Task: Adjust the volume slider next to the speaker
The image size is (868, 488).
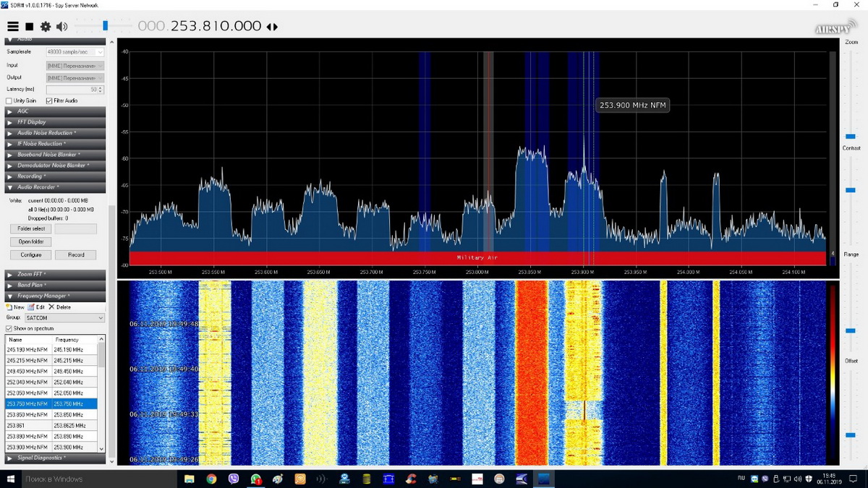Action: point(105,26)
